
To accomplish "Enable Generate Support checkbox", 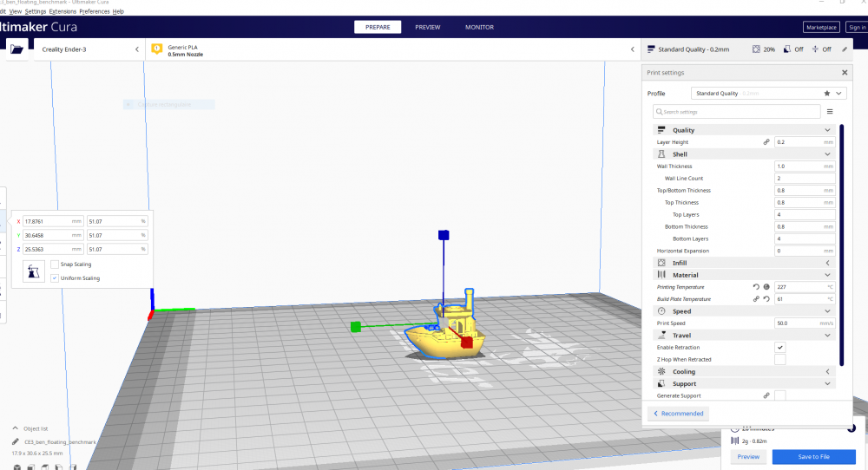I will 780,396.
